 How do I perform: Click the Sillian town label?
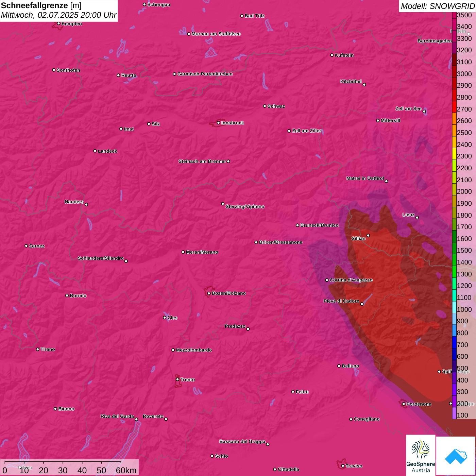[x=358, y=238]
